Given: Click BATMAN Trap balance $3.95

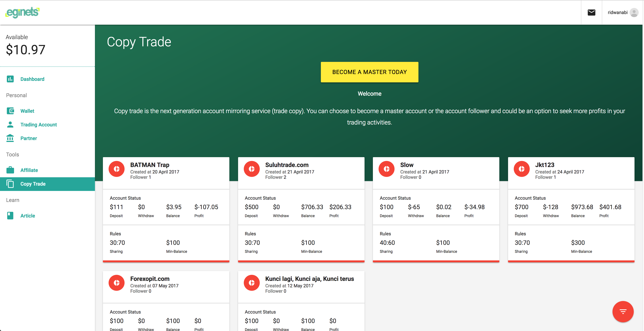Looking at the screenshot, I should coord(174,207).
